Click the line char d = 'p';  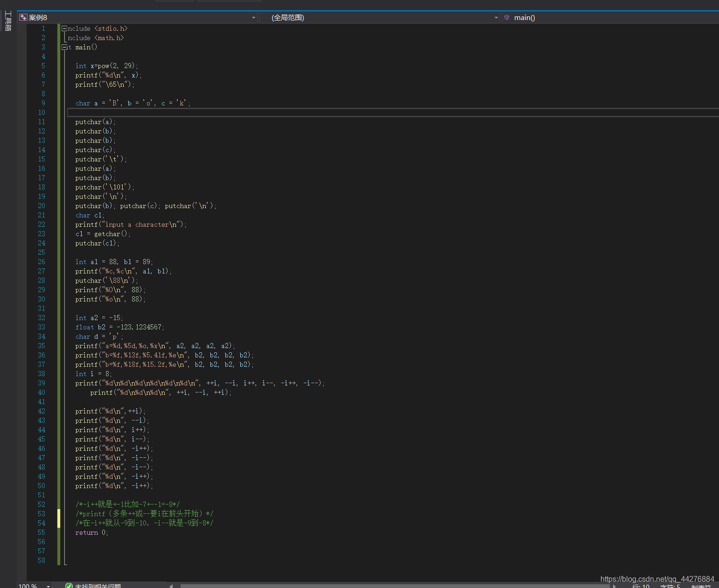(99, 336)
